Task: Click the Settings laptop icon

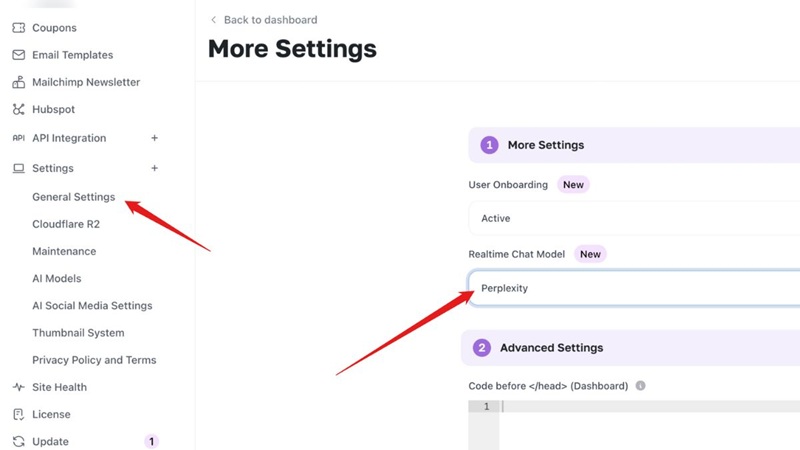Action: [18, 168]
